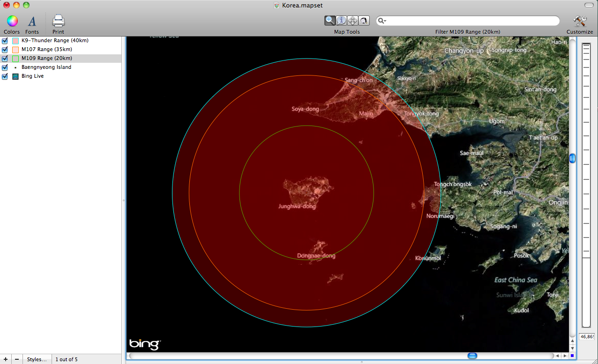Select the info identify map tool
The image size is (598, 364).
click(341, 21)
